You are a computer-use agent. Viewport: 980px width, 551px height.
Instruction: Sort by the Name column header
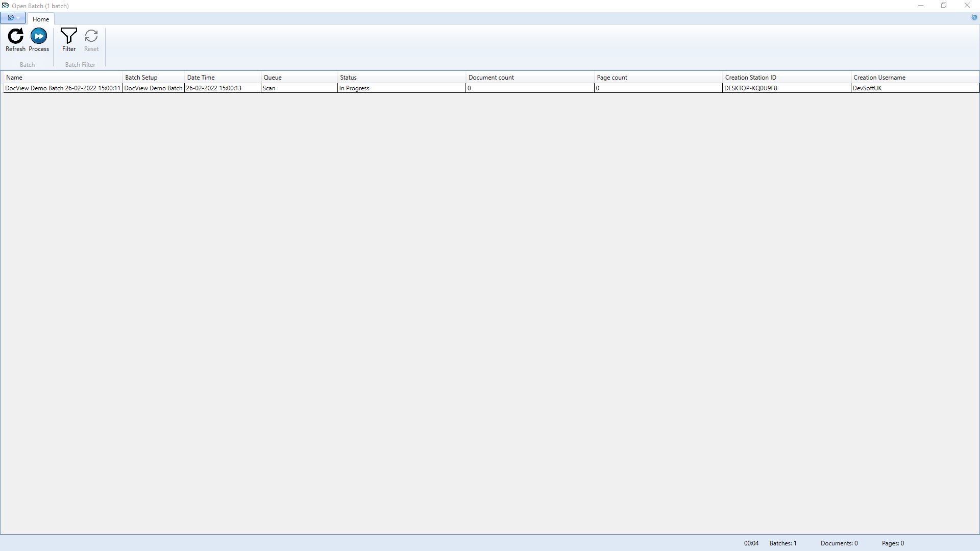pyautogui.click(x=62, y=78)
